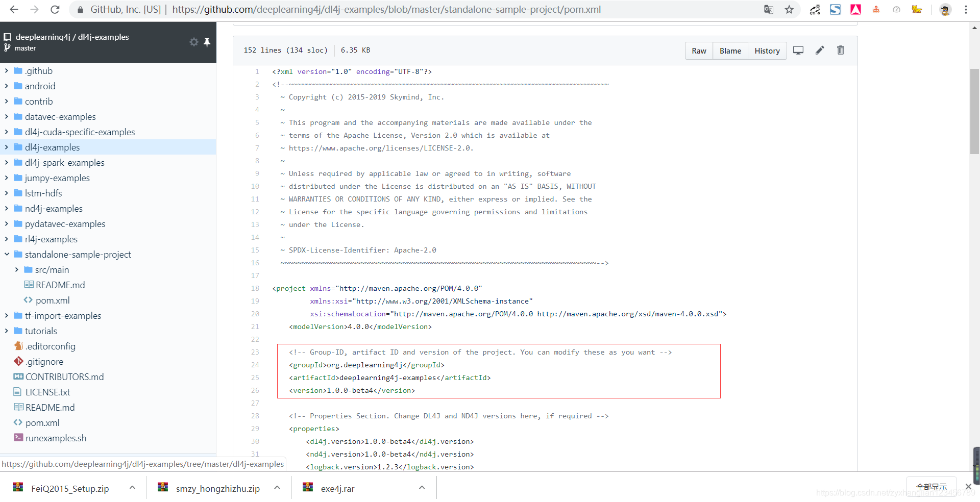
Task: Click line number 24 in code
Action: click(x=255, y=365)
